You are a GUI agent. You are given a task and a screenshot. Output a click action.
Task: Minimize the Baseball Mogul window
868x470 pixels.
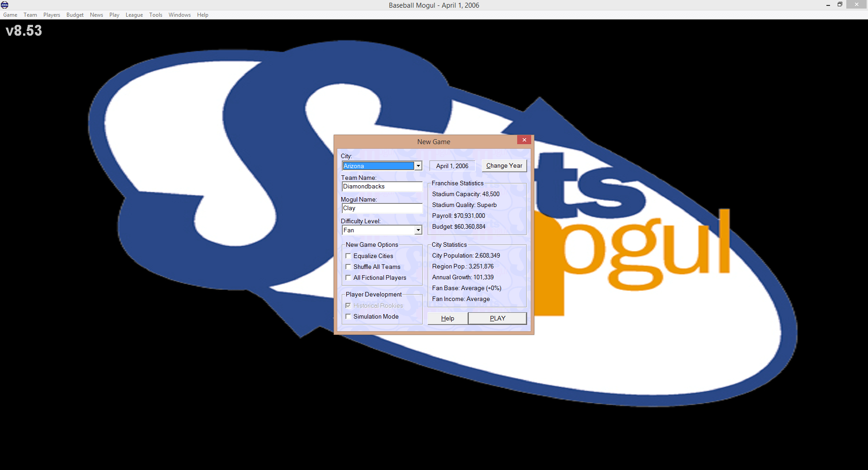(828, 5)
